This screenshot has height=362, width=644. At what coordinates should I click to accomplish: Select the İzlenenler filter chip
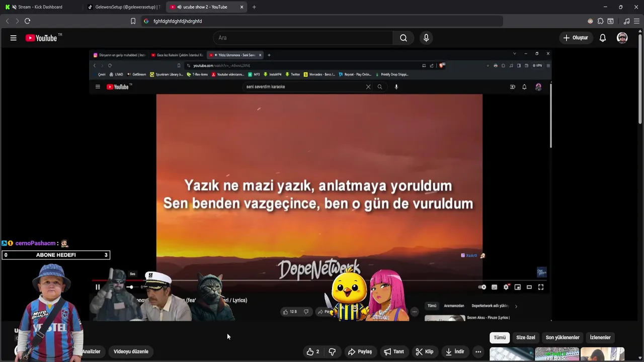pyautogui.click(x=600, y=337)
